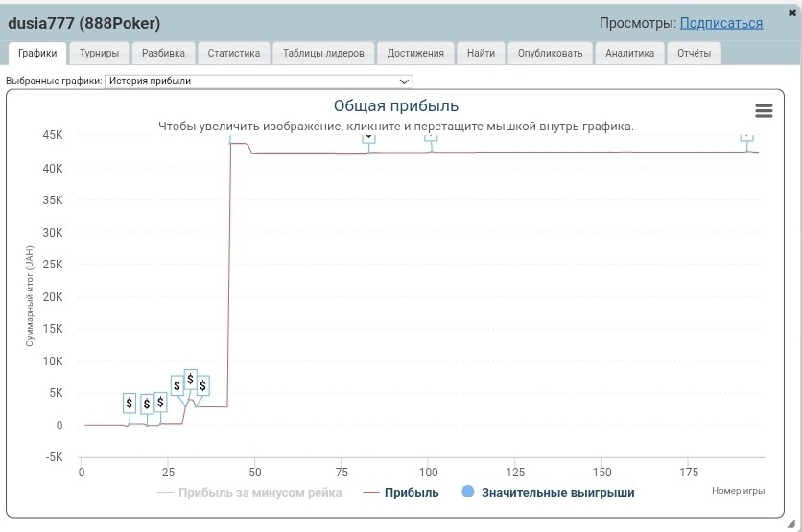Click the dollar marker near game 35

coord(203,386)
